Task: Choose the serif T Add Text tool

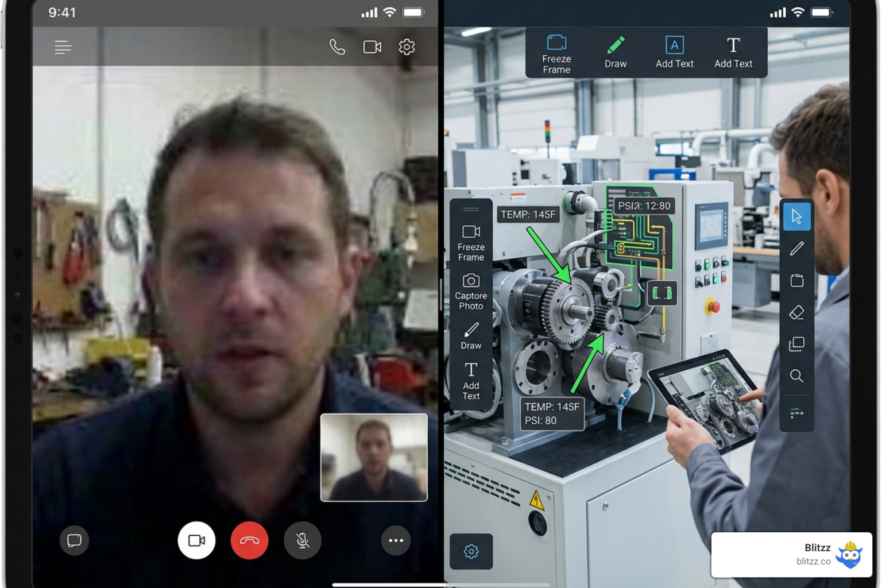Action: [733, 52]
